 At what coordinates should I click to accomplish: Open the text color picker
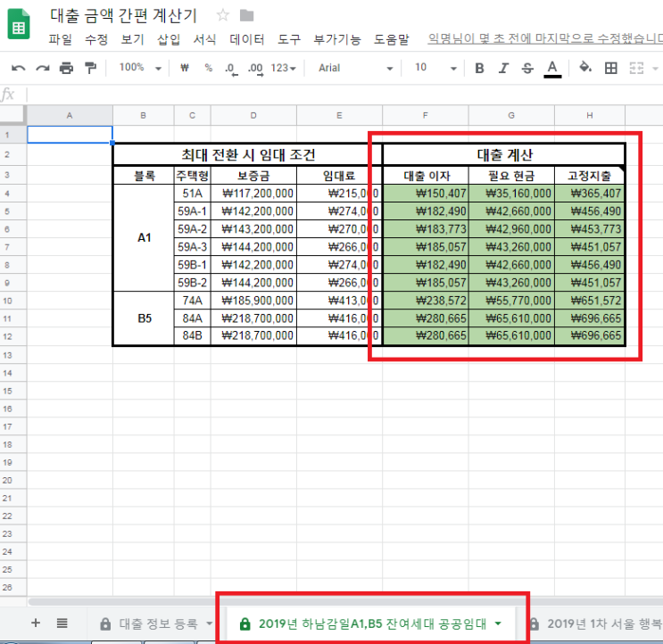click(552, 69)
